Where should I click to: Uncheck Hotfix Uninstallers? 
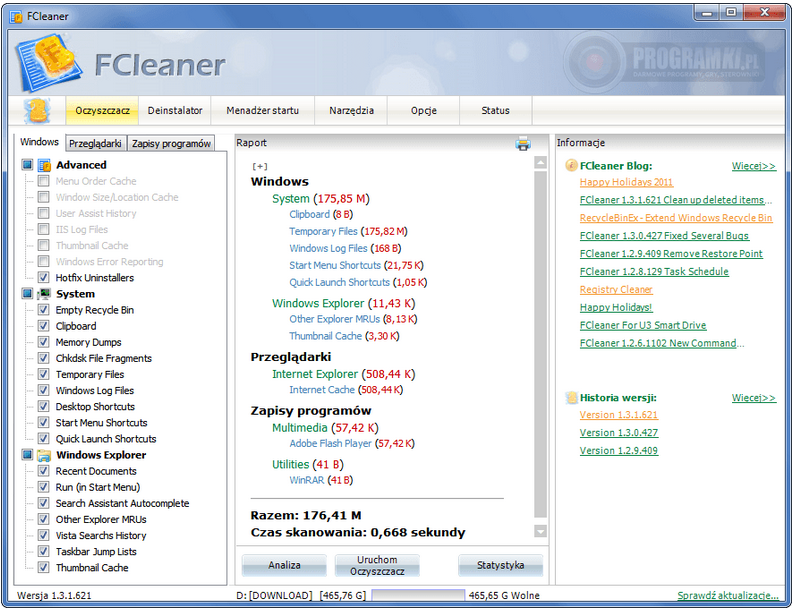tap(44, 277)
